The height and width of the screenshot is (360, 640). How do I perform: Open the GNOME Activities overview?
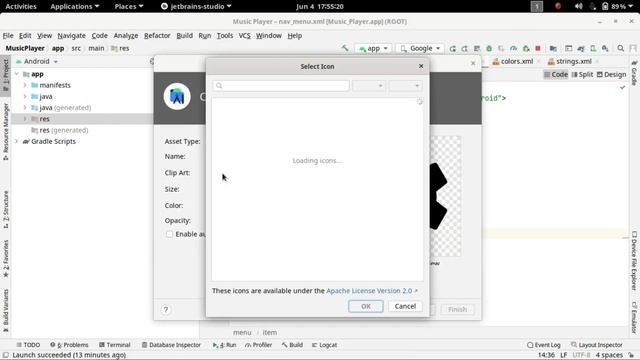point(21,6)
